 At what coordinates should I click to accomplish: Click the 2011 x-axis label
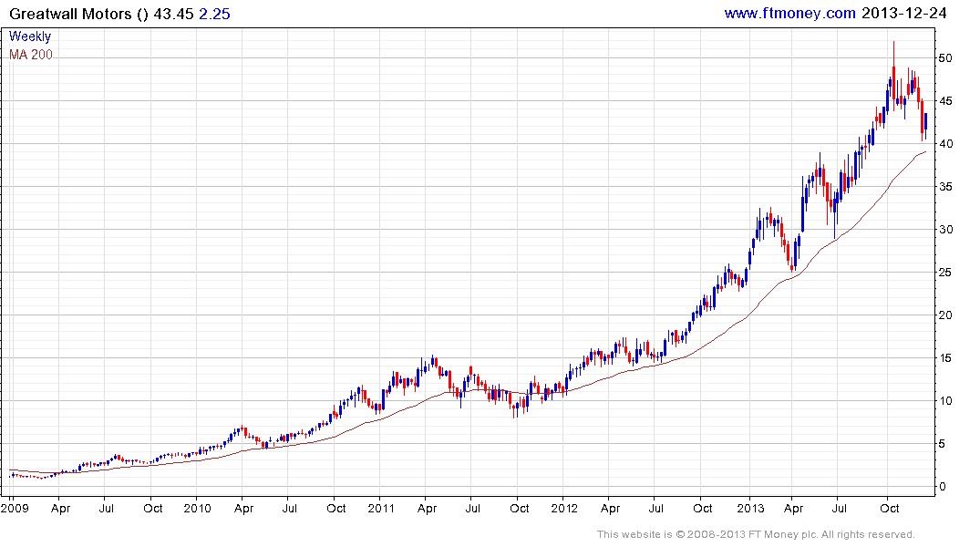(x=381, y=508)
